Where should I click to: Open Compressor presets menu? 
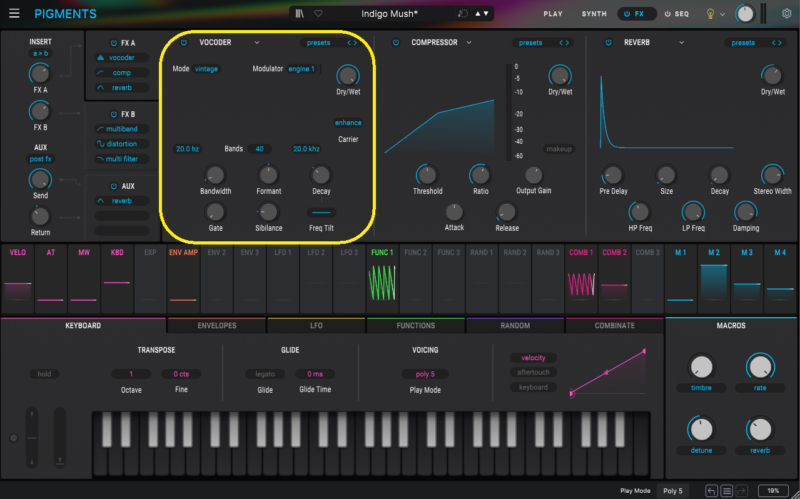click(x=531, y=43)
